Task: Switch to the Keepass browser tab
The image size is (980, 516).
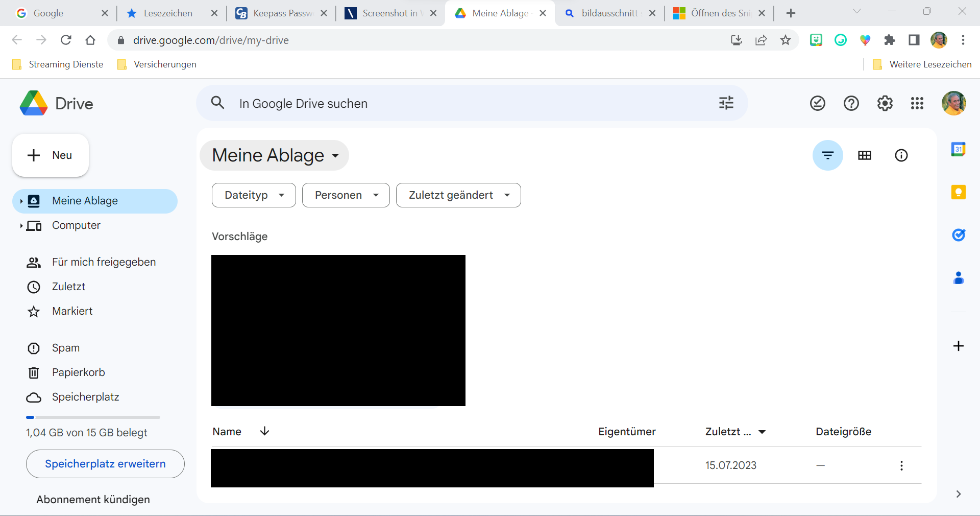Action: pos(278,13)
